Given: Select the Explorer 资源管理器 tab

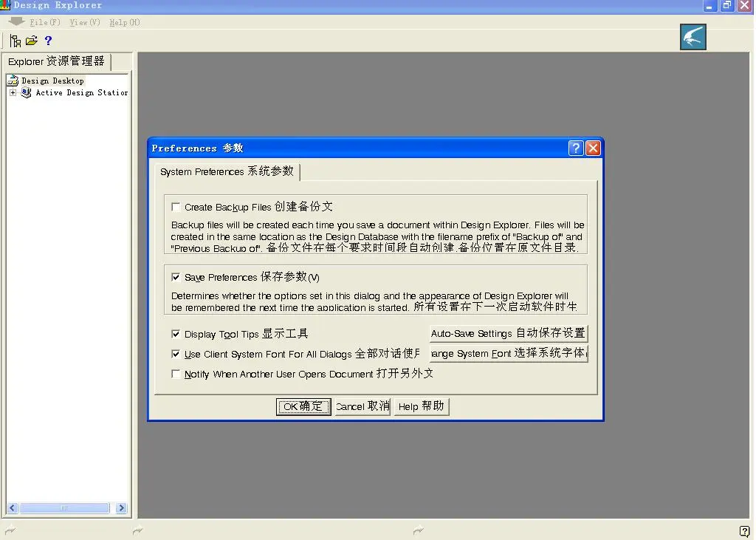Looking at the screenshot, I should click(x=56, y=61).
